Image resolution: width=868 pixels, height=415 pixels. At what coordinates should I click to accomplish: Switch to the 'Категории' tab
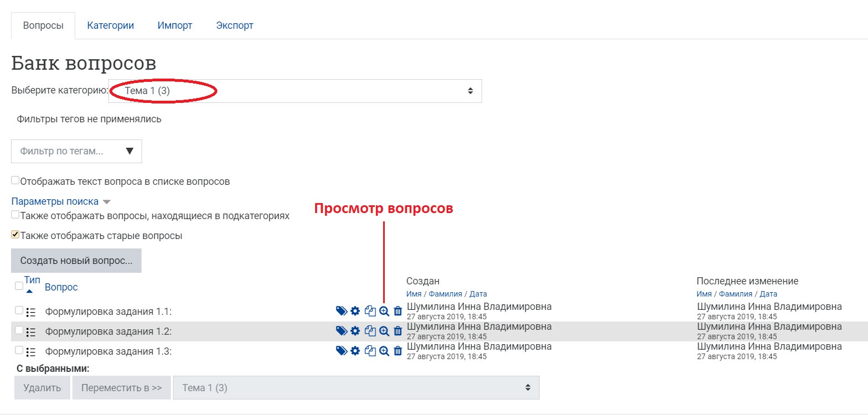[x=111, y=25]
